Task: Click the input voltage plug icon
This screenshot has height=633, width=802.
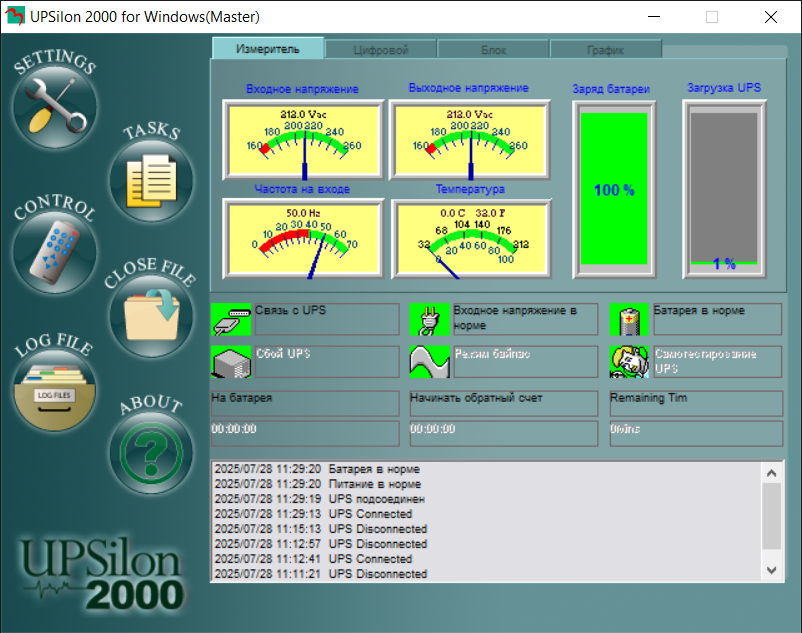Action: [x=430, y=320]
